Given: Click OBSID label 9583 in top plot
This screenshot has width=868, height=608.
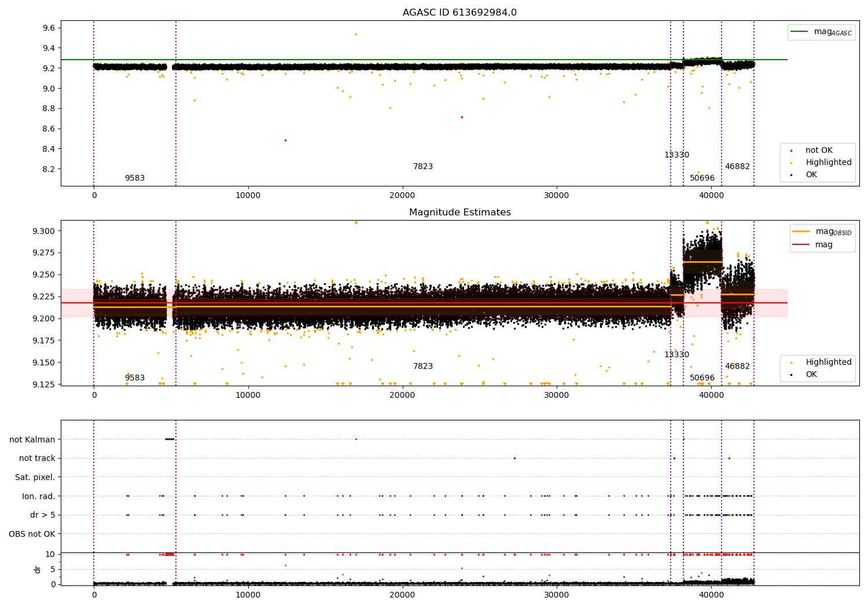Looking at the screenshot, I should click(x=135, y=178).
